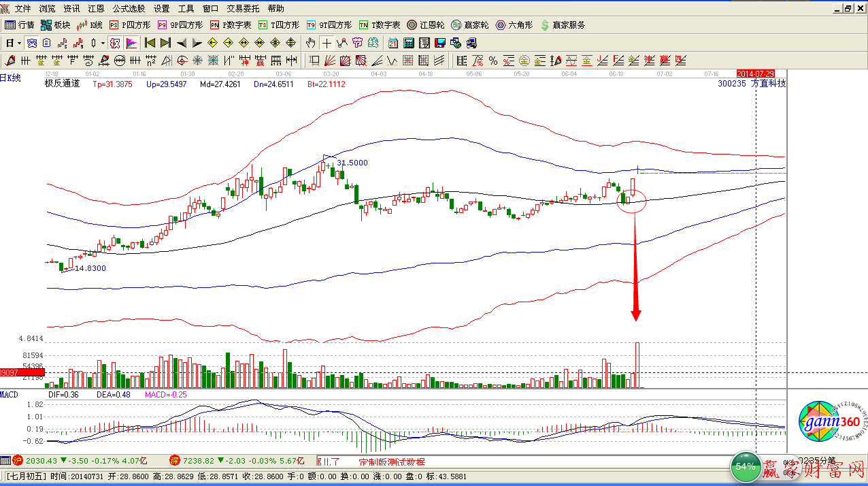Click the red floppy disk save icon

(x=440, y=43)
